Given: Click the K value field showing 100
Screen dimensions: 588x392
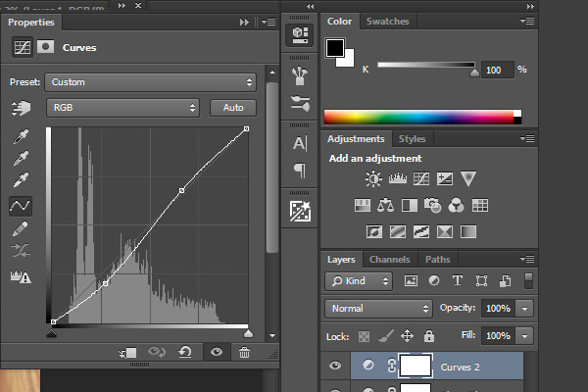Looking at the screenshot, I should (497, 71).
